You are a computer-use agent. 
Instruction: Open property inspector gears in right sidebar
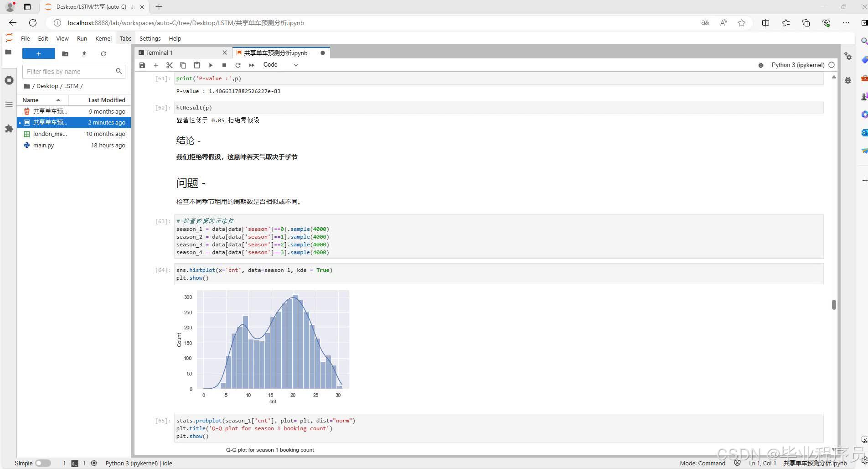pyautogui.click(x=848, y=56)
